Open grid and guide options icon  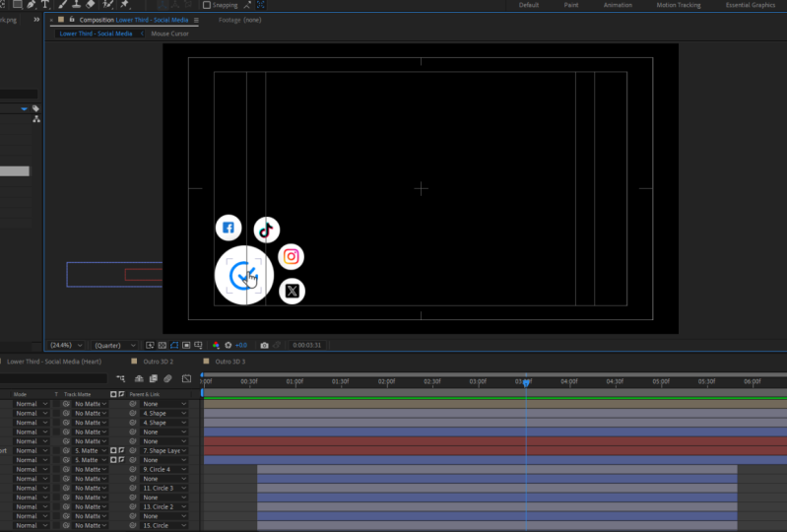pos(198,345)
